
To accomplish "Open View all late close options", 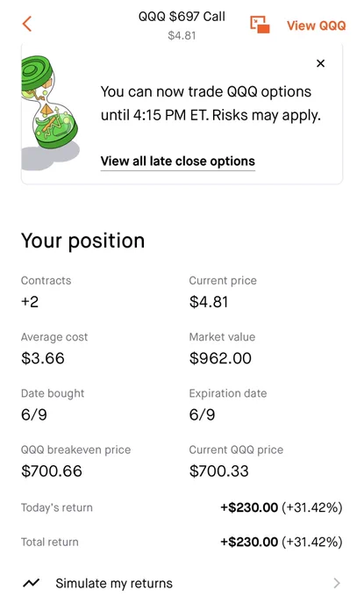I will pyautogui.click(x=178, y=161).
